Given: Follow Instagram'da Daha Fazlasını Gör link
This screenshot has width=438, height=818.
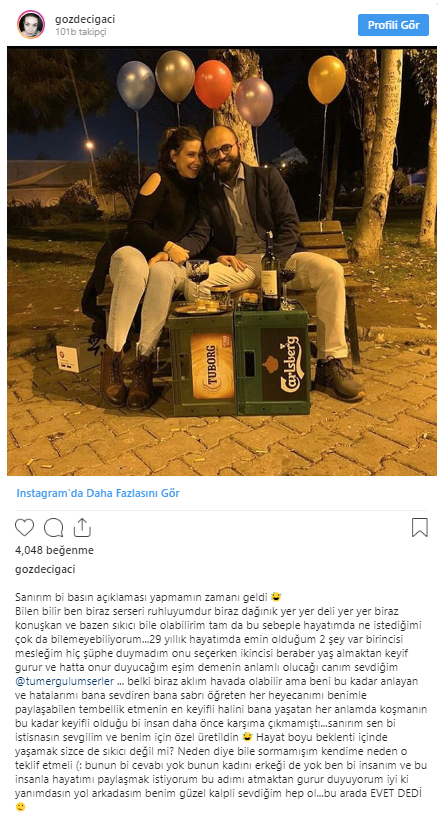Looking at the screenshot, I should [98, 493].
